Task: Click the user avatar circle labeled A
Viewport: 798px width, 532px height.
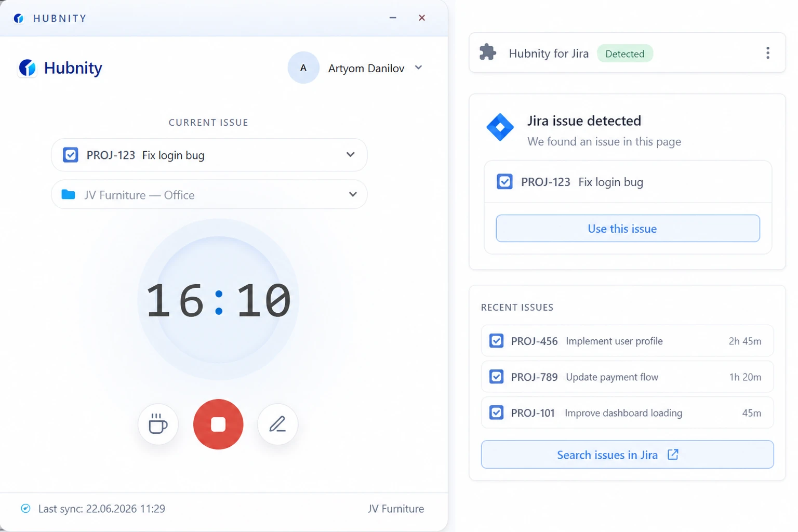Action: click(x=303, y=68)
